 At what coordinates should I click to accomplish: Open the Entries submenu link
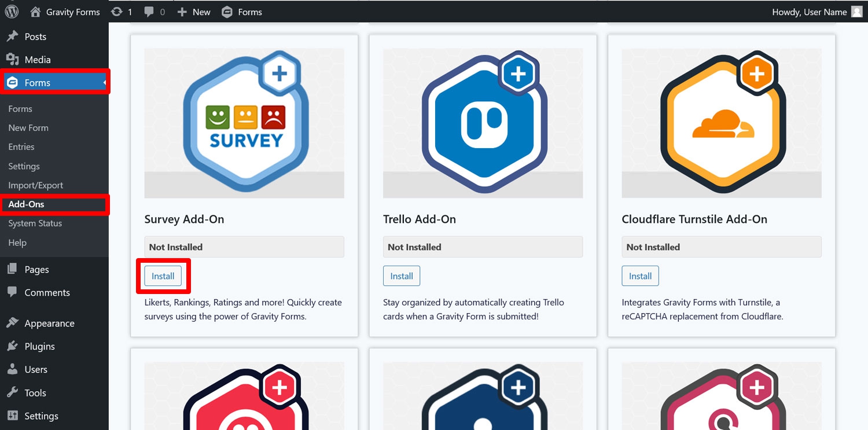point(21,147)
